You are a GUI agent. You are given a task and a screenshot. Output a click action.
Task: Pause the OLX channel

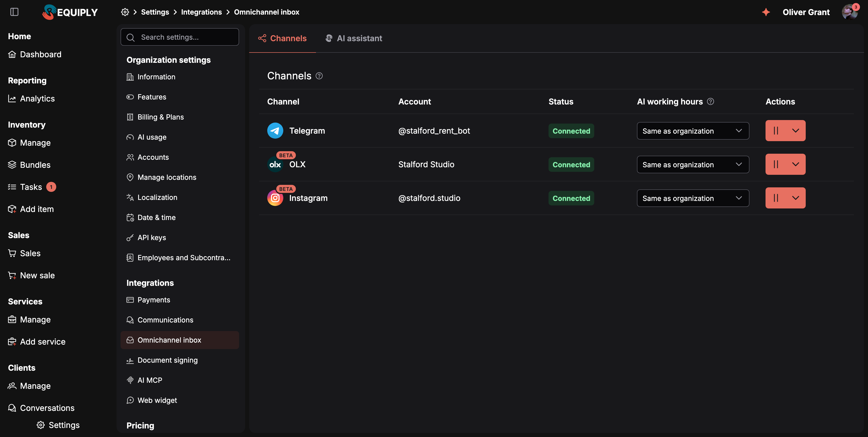tap(776, 165)
